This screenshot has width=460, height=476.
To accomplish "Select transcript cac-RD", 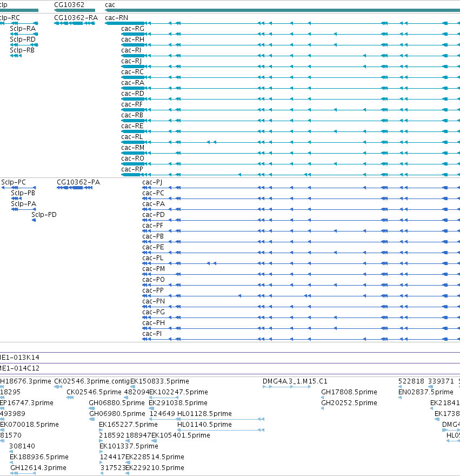I will click(132, 94).
